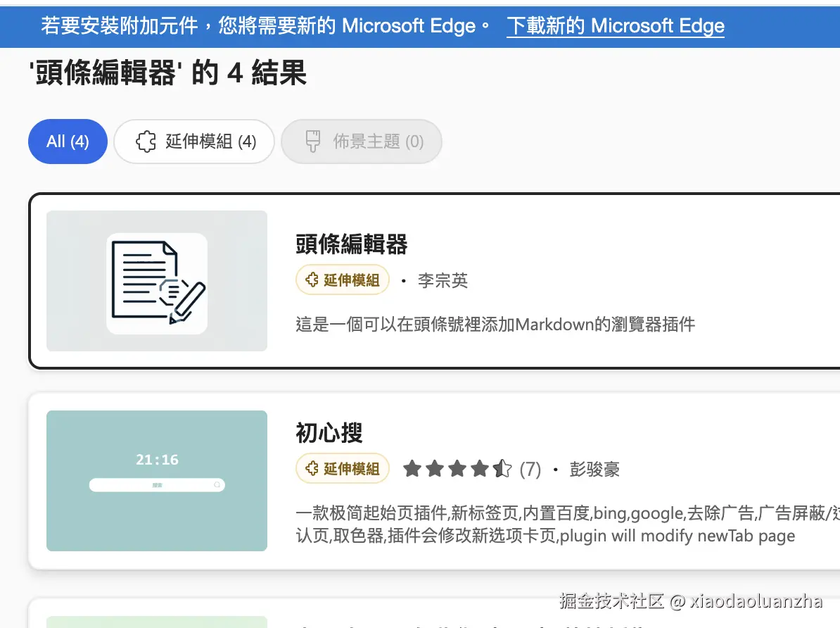Click the Microsoft Edge upgrade notice text
The width and height of the screenshot is (840, 628).
(265, 25)
